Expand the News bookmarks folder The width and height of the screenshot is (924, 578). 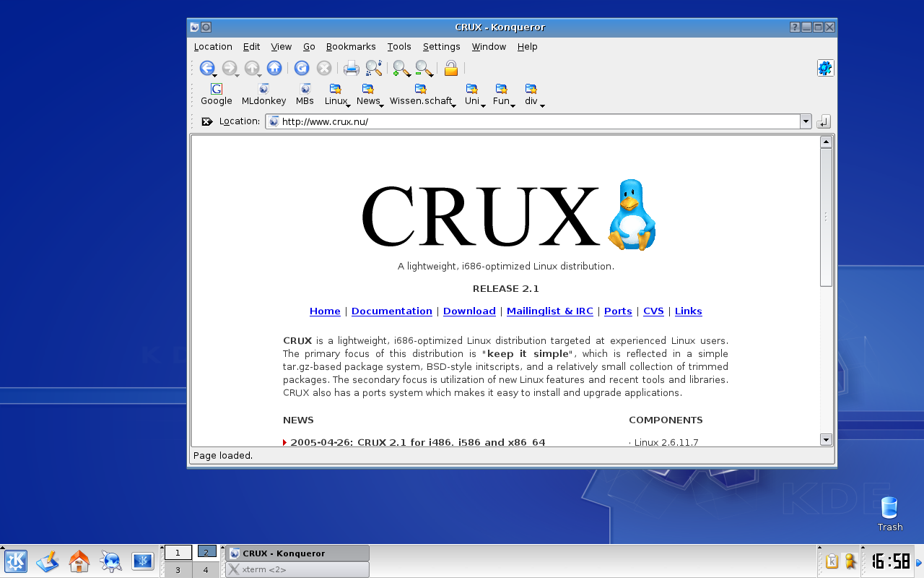370,95
